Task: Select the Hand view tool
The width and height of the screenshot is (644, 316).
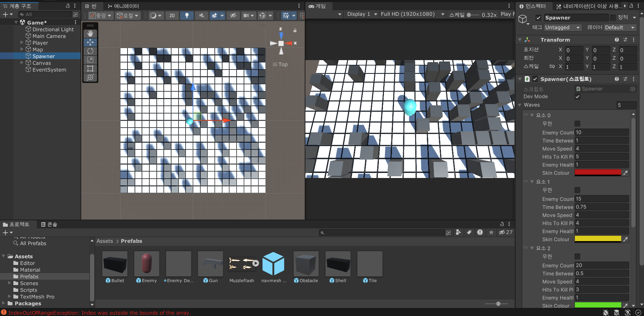Action: click(90, 34)
